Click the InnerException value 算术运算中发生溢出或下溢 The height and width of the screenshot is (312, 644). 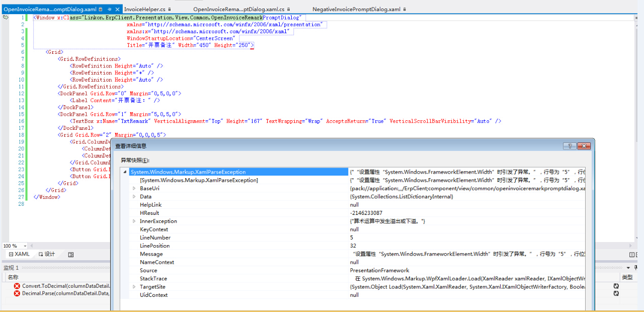(x=388, y=221)
